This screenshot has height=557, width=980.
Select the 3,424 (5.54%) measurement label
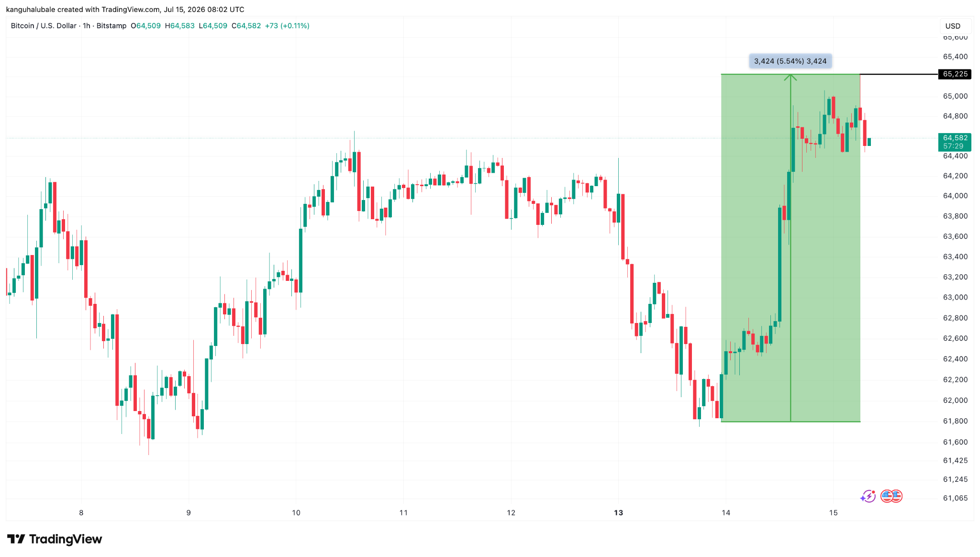coord(791,61)
